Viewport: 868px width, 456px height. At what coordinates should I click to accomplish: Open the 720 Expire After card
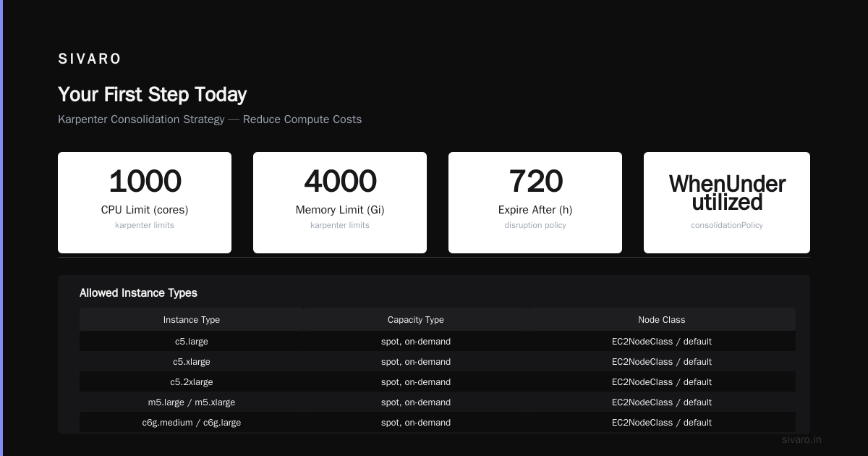click(535, 203)
